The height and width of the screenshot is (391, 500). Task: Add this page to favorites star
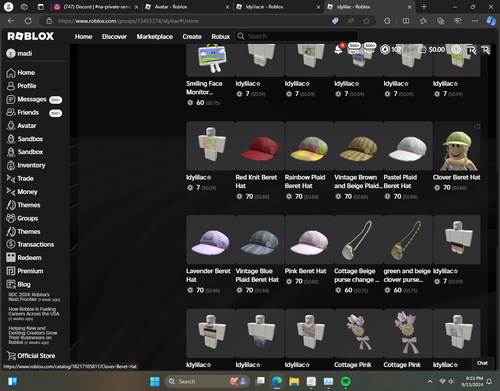pos(366,21)
